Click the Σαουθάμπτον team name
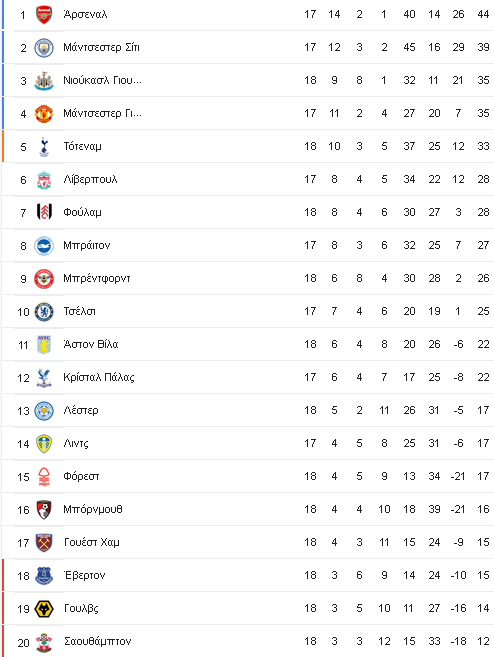This screenshot has width=494, height=657. tap(98, 641)
